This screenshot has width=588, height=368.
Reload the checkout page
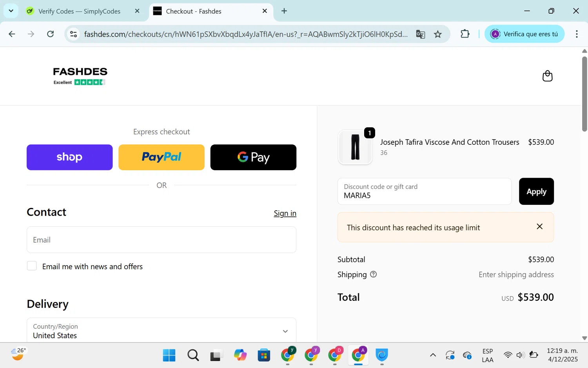click(51, 34)
